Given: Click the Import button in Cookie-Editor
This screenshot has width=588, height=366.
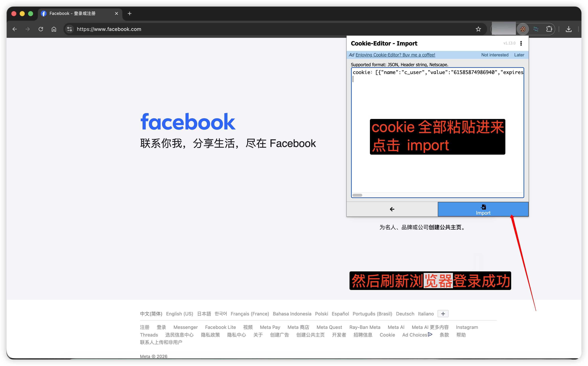Looking at the screenshot, I should [x=483, y=209].
